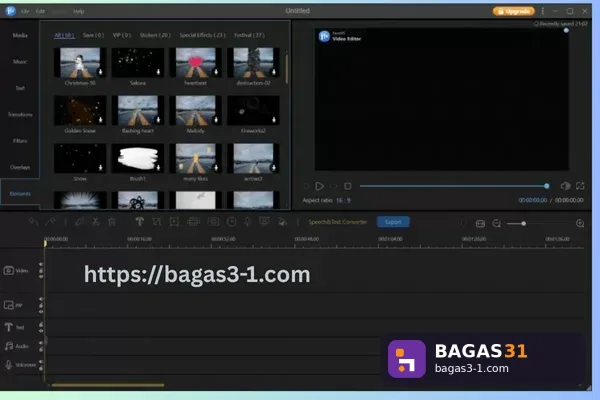Click the fit-timeline-to-window icon
The width and height of the screenshot is (600, 400).
(x=480, y=224)
